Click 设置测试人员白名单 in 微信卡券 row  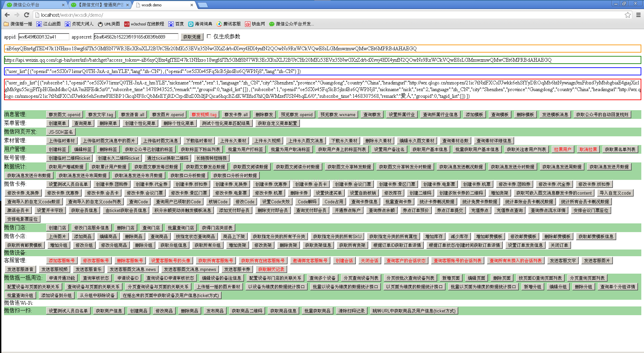(x=68, y=184)
